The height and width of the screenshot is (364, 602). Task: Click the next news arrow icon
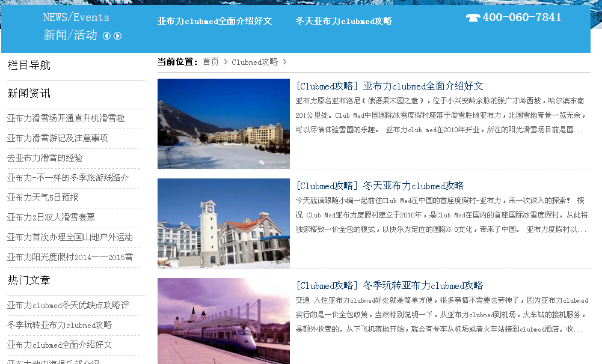pyautogui.click(x=117, y=35)
